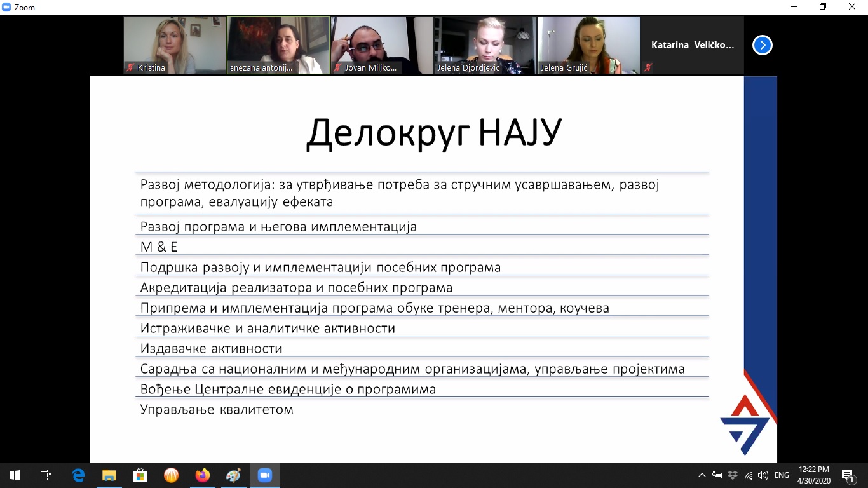This screenshot has width=868, height=488.
Task: Click the Zoom icon in the taskbar
Action: 264,475
